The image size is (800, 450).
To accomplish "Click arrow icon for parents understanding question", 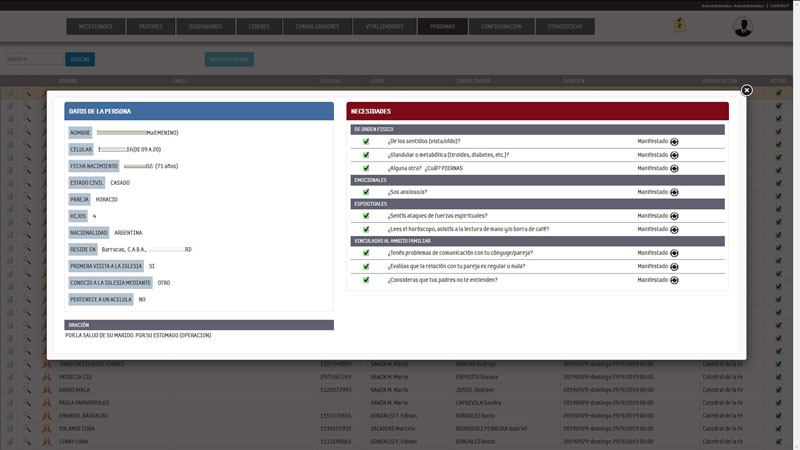I will pyautogui.click(x=674, y=280).
